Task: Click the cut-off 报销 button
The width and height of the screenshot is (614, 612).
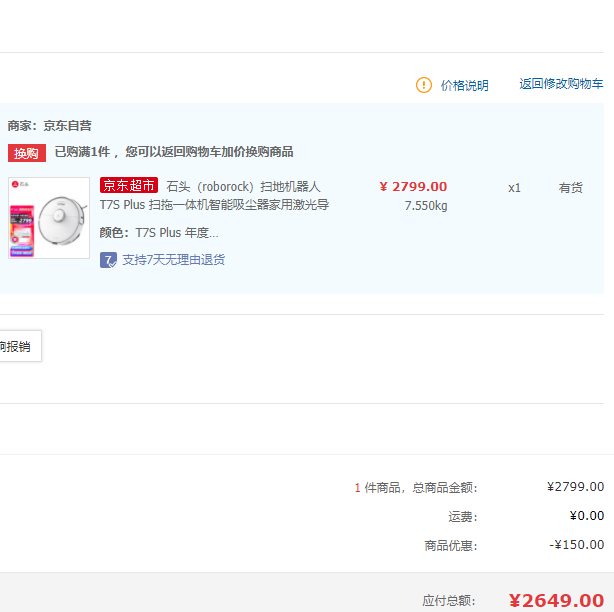Action: pyautogui.click(x=20, y=346)
